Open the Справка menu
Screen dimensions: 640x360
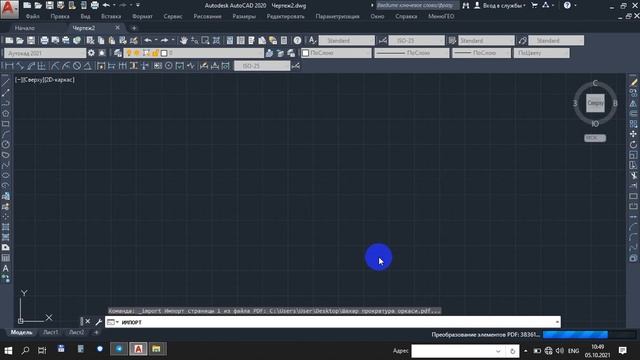[x=406, y=16]
